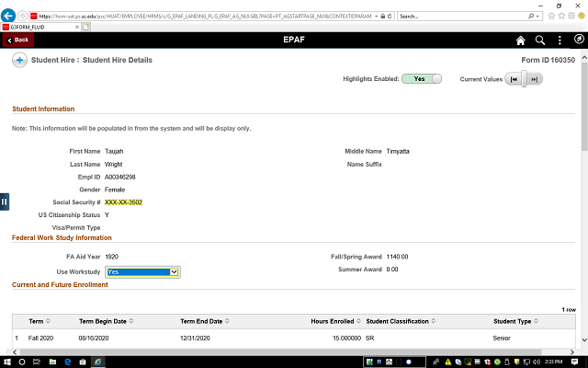This screenshot has width=588, height=368.
Task: Open the browser search provider dropdown
Action: (537, 17)
